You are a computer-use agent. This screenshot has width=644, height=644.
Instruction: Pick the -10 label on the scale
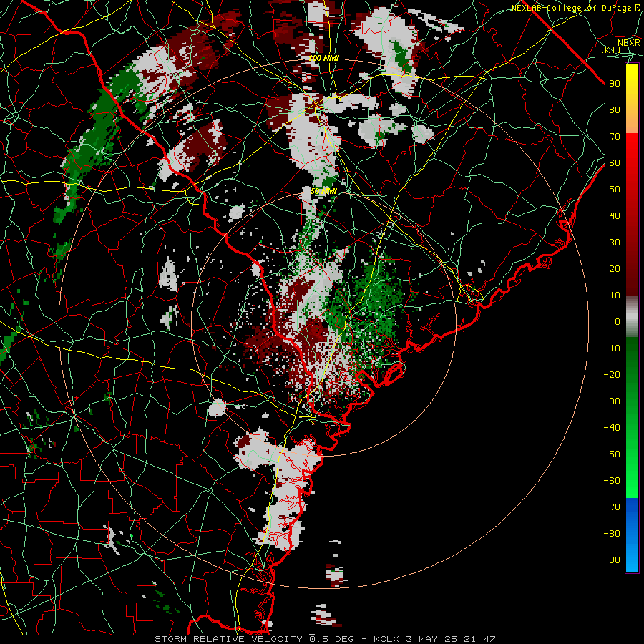tap(612, 348)
